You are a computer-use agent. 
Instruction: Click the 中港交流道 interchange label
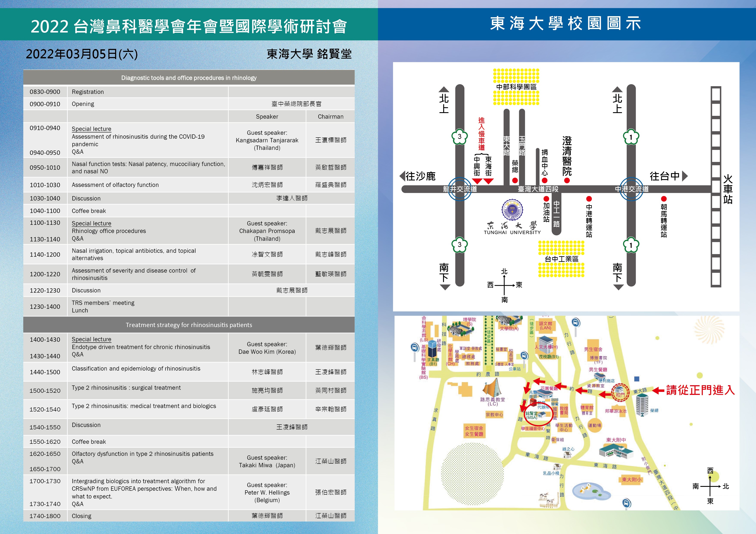(632, 189)
